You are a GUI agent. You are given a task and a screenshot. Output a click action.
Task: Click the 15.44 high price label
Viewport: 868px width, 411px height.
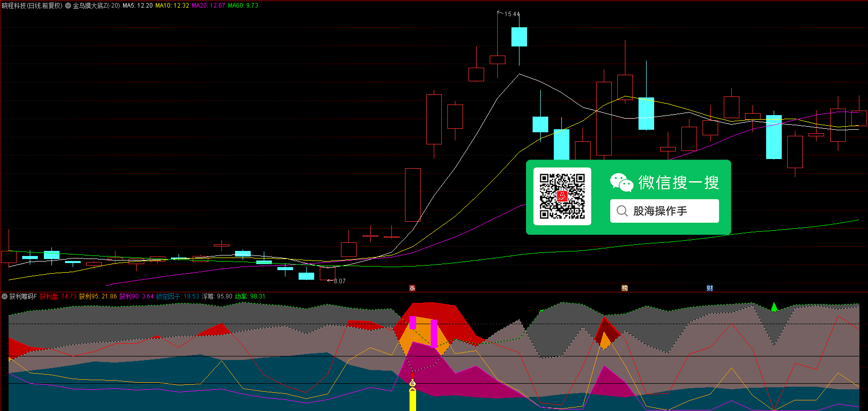512,14
